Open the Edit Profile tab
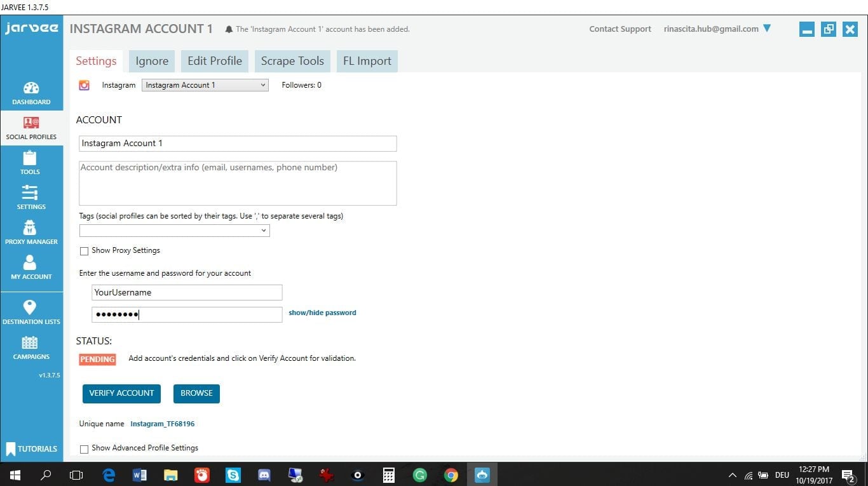The image size is (868, 486). (x=215, y=61)
